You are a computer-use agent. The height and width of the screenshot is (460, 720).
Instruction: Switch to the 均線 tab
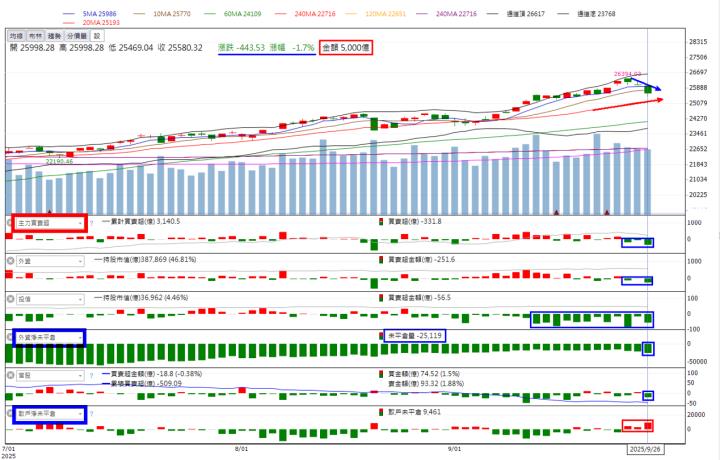coord(16,35)
